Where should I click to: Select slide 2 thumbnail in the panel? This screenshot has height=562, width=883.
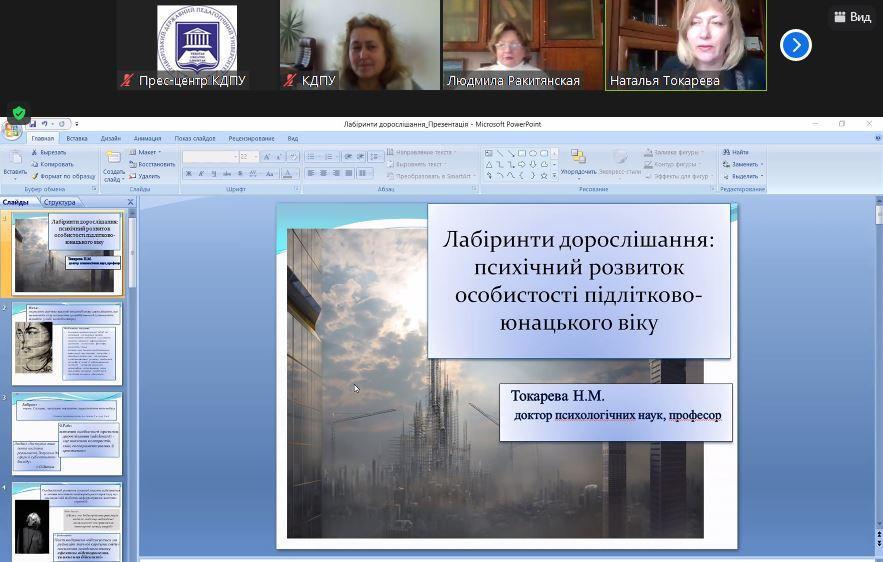click(x=67, y=343)
